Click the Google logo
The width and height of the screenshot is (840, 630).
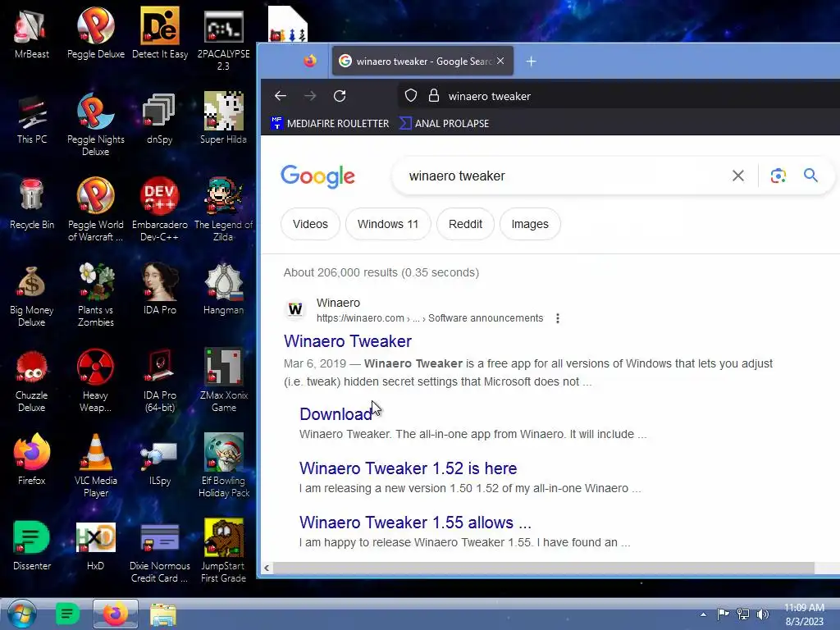pos(317,176)
